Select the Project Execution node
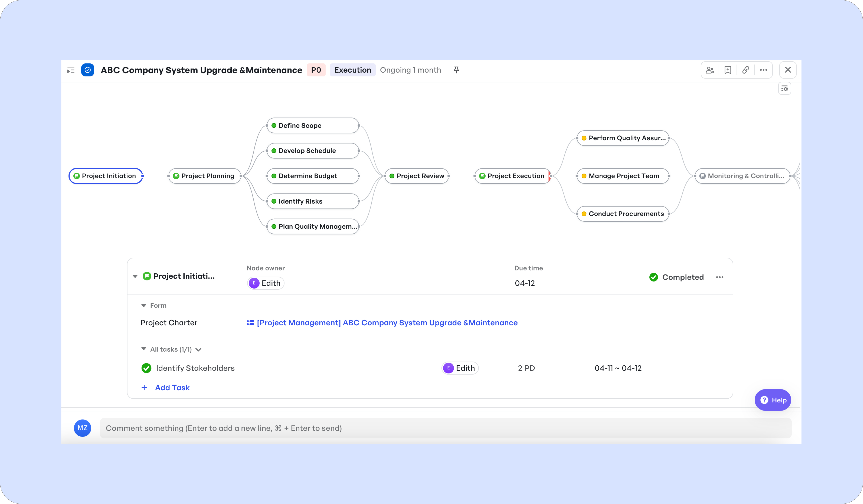The height and width of the screenshot is (504, 863). pos(513,176)
